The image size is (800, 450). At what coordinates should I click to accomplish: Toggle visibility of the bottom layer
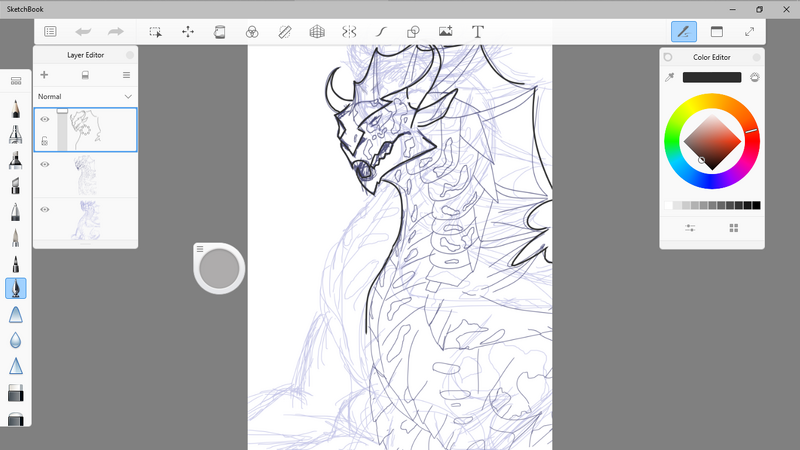tap(45, 209)
